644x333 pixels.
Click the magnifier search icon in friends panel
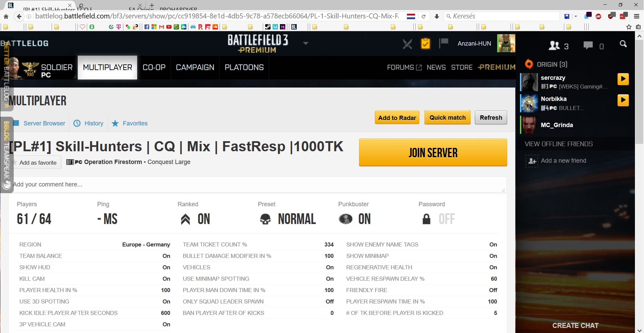623,44
